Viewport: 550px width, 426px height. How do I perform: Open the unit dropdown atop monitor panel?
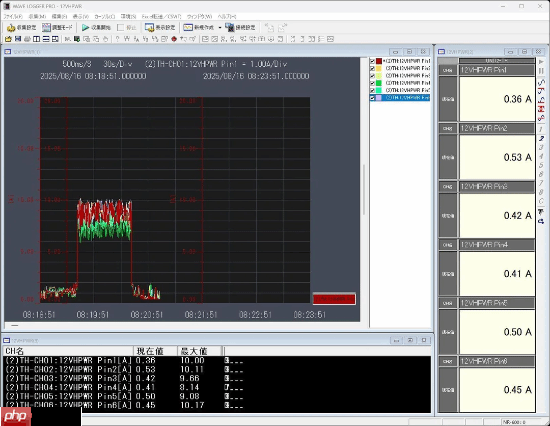497,60
